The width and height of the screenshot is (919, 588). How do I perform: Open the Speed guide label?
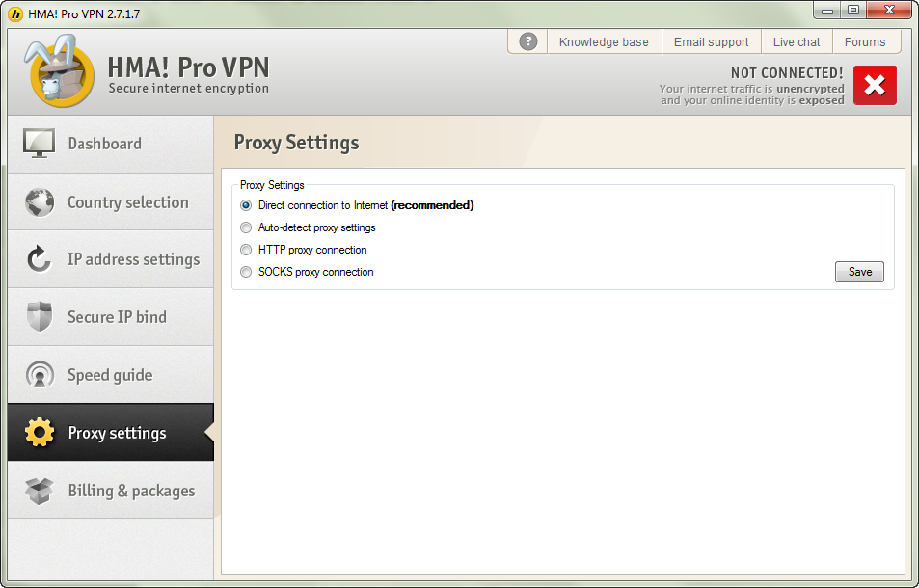(110, 375)
